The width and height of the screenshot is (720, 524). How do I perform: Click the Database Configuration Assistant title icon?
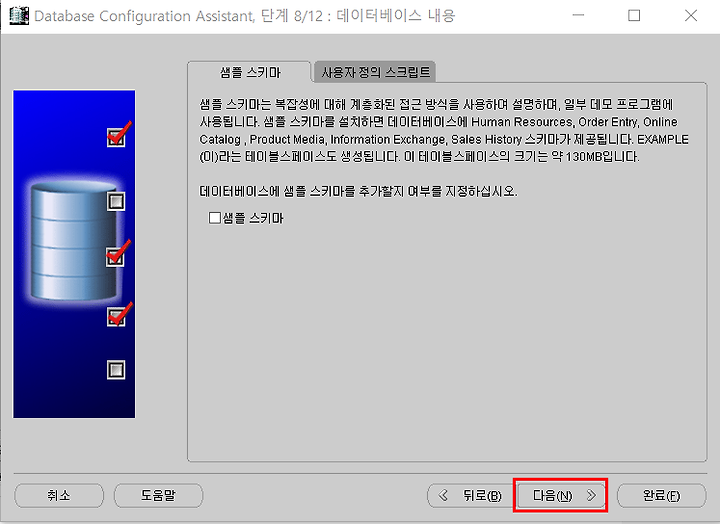tap(19, 16)
